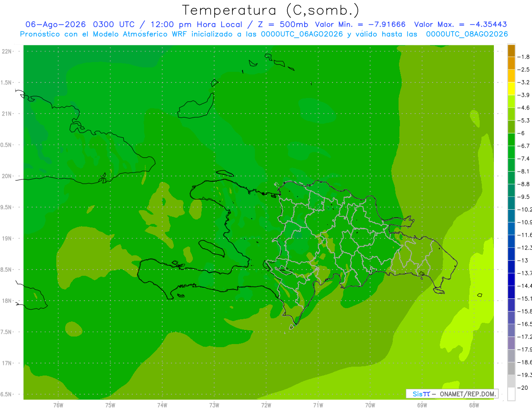Click the '76W' longitude label
The image size is (532, 411).
pyautogui.click(x=58, y=405)
